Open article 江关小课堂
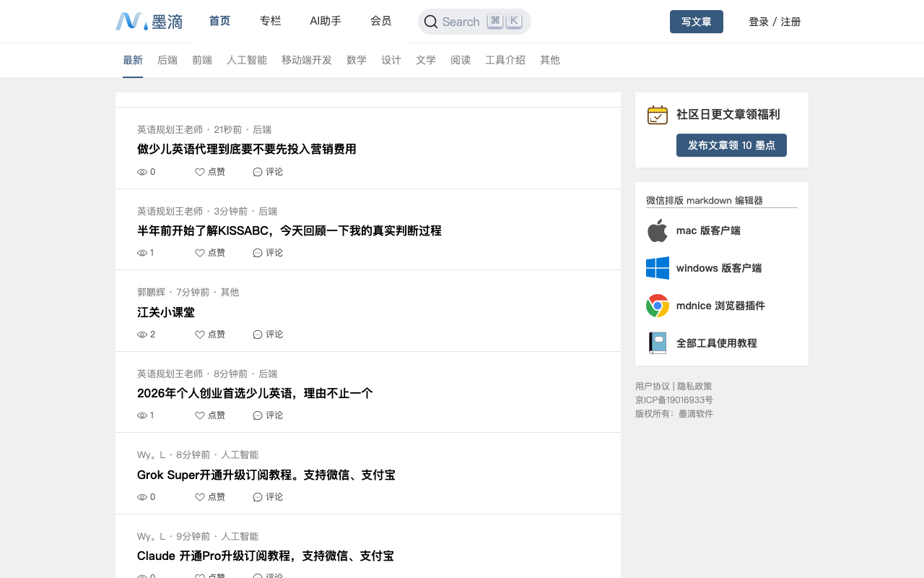Viewport: 924px width, 578px height. click(x=166, y=312)
